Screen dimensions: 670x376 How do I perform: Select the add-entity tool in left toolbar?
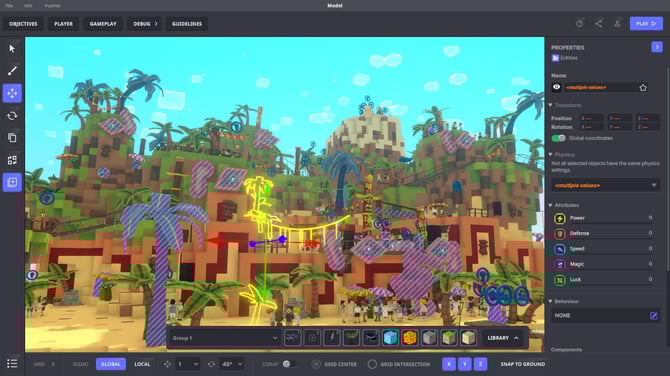(12, 182)
